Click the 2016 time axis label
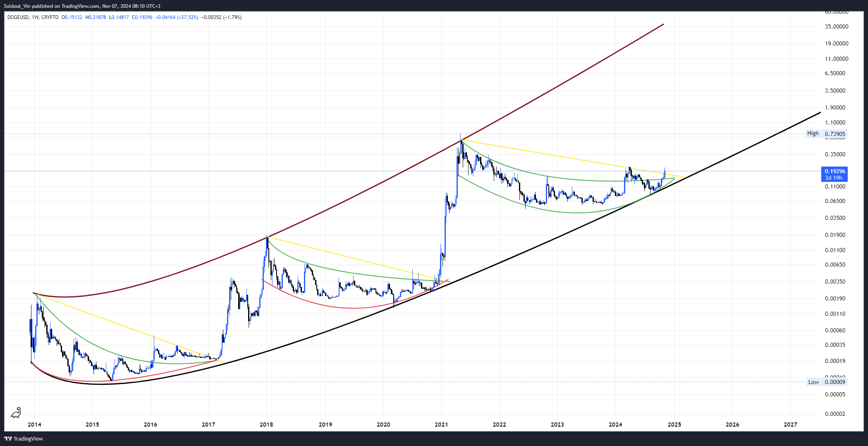This screenshot has height=446, width=868. pyautogui.click(x=150, y=425)
